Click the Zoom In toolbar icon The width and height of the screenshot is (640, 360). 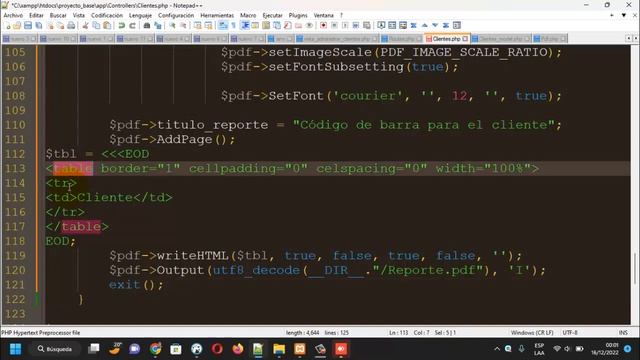[x=172, y=26]
